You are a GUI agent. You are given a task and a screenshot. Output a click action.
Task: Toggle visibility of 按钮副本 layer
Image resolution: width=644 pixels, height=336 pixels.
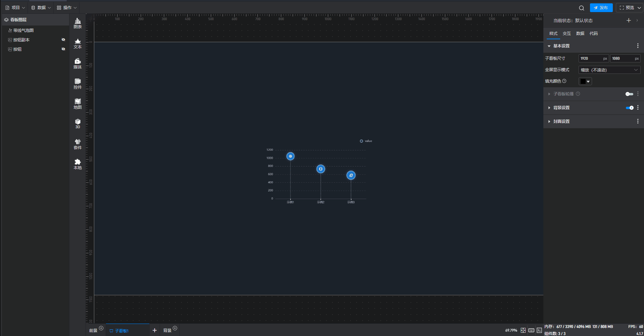point(63,40)
